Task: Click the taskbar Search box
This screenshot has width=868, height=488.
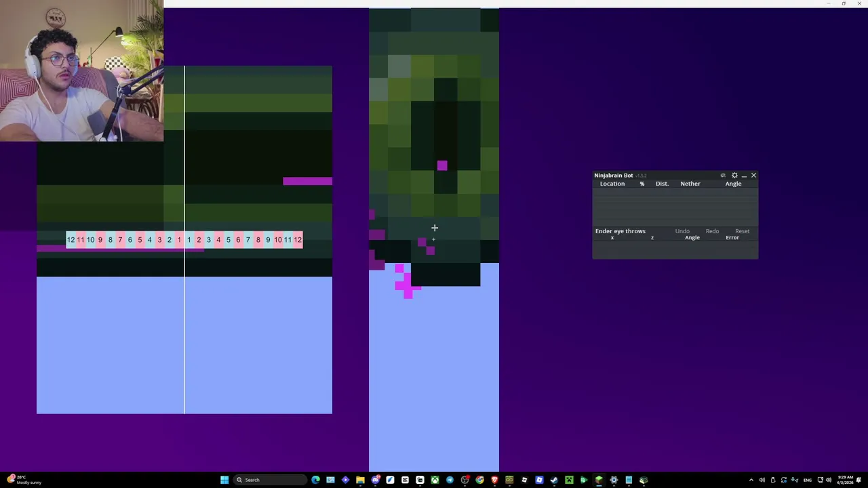Action: point(270,480)
